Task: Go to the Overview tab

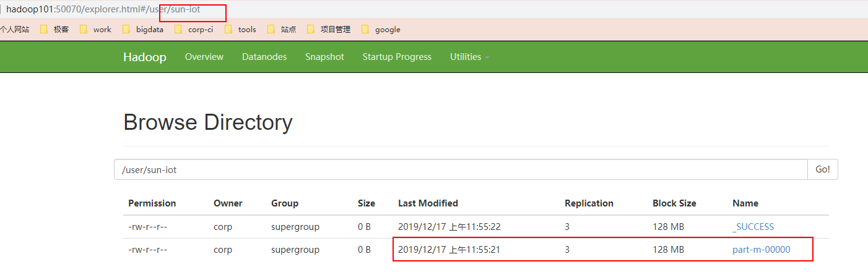Action: (204, 57)
